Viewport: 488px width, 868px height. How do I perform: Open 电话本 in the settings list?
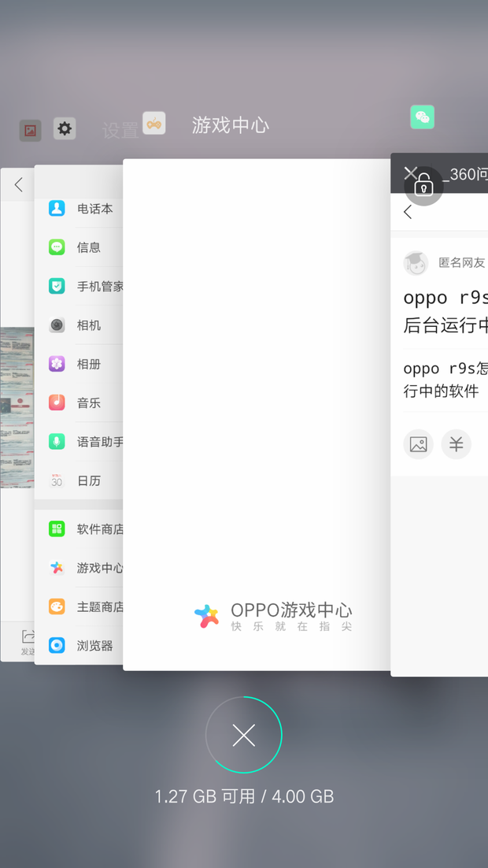click(x=79, y=208)
